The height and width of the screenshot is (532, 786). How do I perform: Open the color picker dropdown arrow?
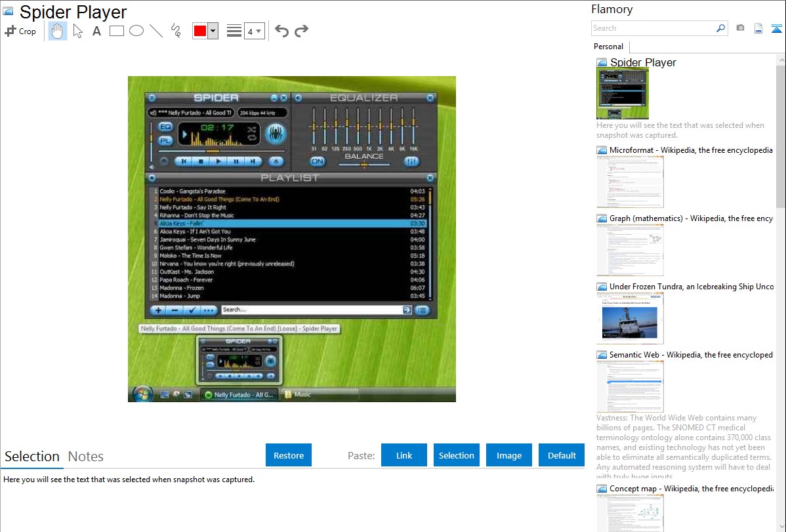[x=213, y=31]
